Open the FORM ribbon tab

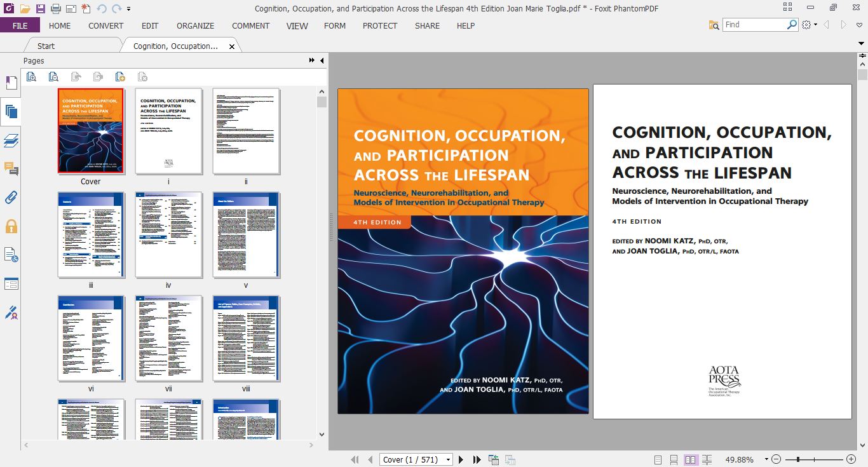click(x=335, y=25)
